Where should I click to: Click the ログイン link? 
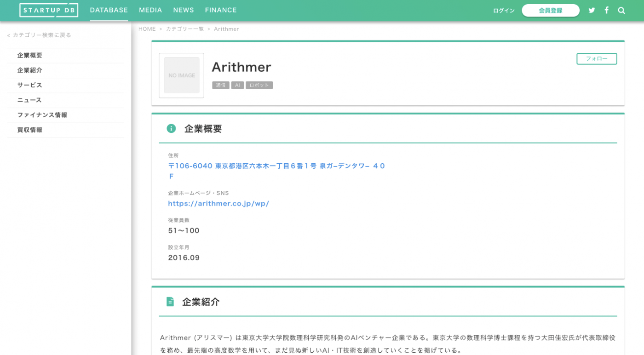(x=504, y=11)
